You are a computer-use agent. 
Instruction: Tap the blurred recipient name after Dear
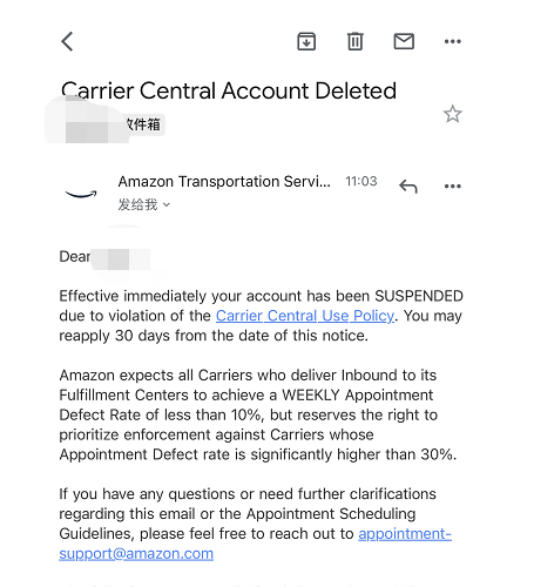point(121,259)
